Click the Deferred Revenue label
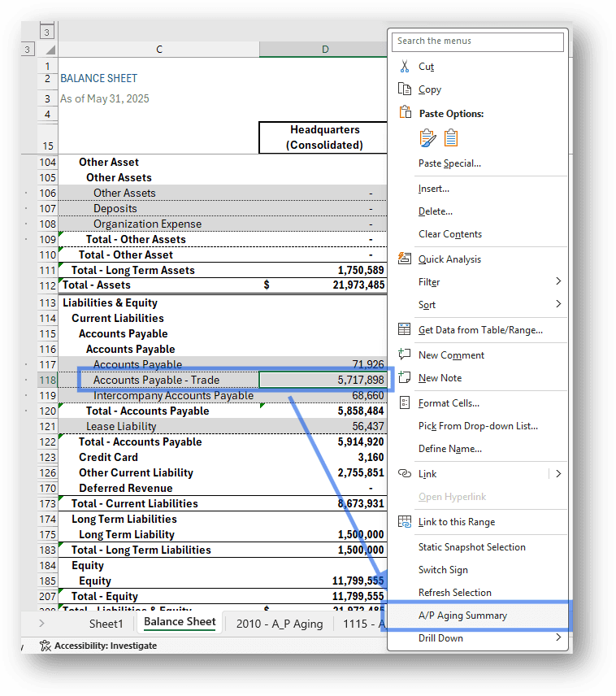616x696 pixels. tap(126, 489)
